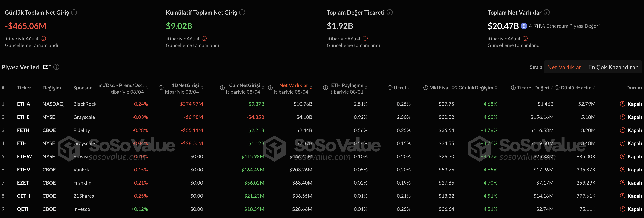Sort by GünlükDeğişim column arrows
The width and height of the screenshot is (644, 218).
tap(496, 88)
